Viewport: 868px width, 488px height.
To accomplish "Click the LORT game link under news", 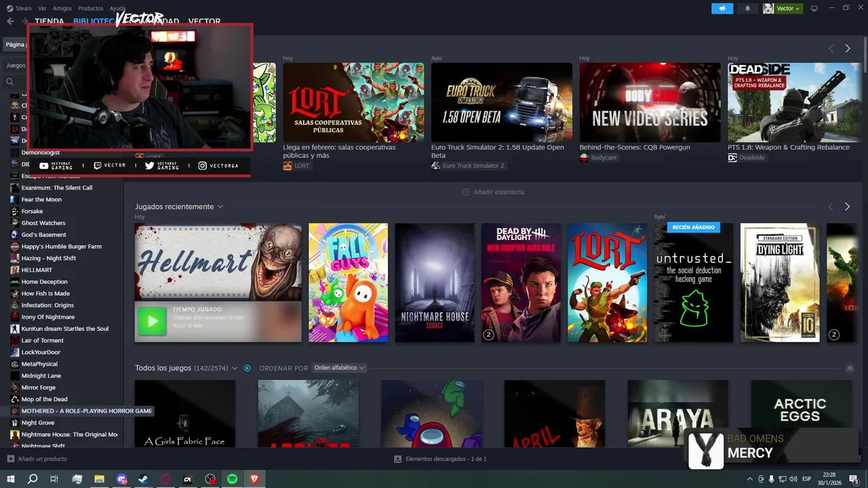I will tap(296, 165).
